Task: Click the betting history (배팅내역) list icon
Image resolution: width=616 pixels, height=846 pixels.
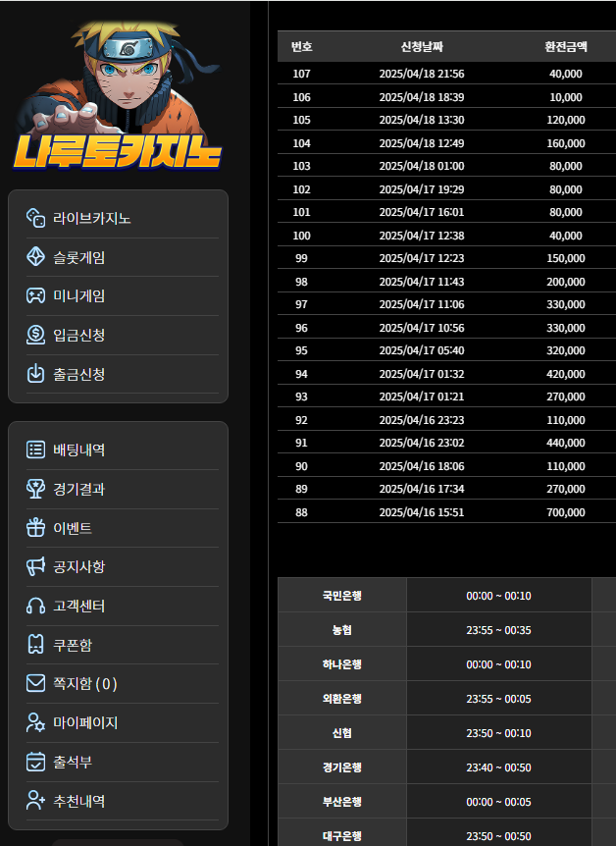Action: coord(35,449)
